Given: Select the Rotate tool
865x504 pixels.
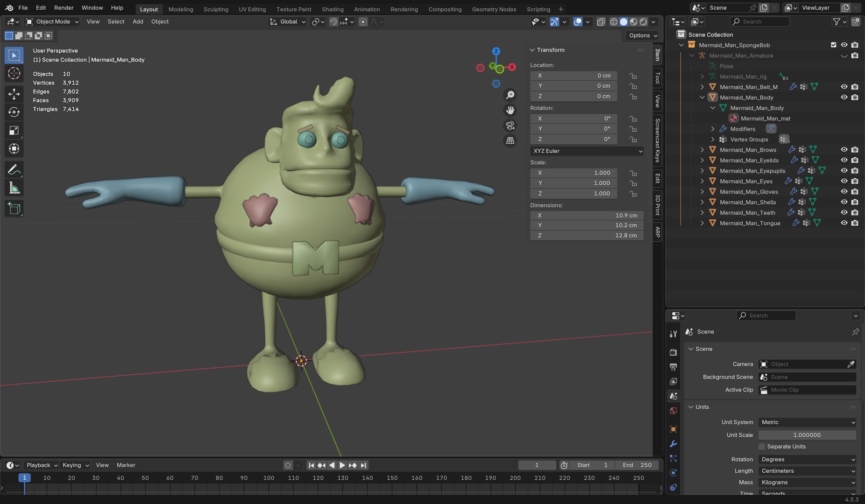Looking at the screenshot, I should point(14,112).
